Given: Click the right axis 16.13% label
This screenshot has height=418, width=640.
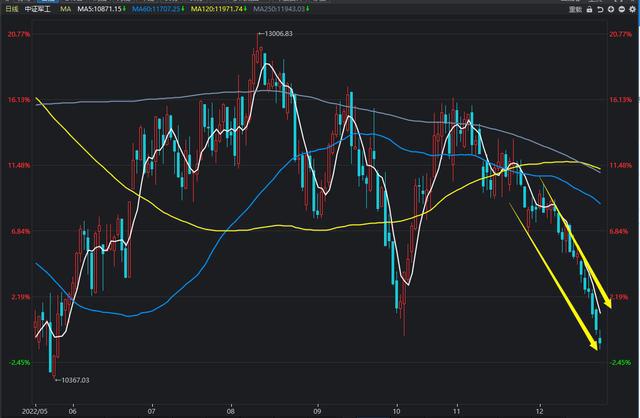Looking at the screenshot, I should point(620,100).
